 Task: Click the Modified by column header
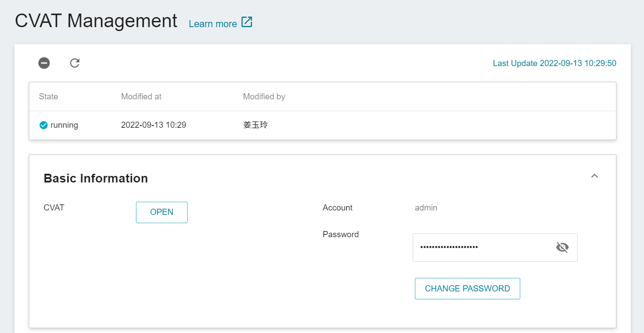coord(264,97)
